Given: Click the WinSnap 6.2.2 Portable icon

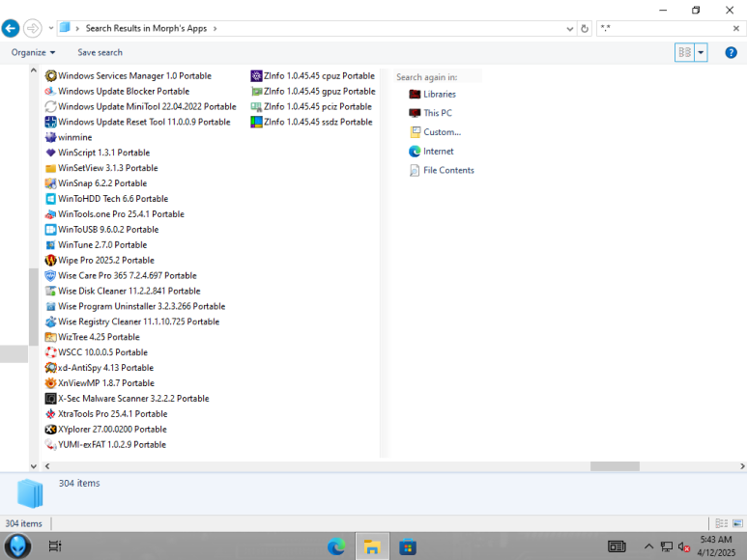Looking at the screenshot, I should 50,183.
